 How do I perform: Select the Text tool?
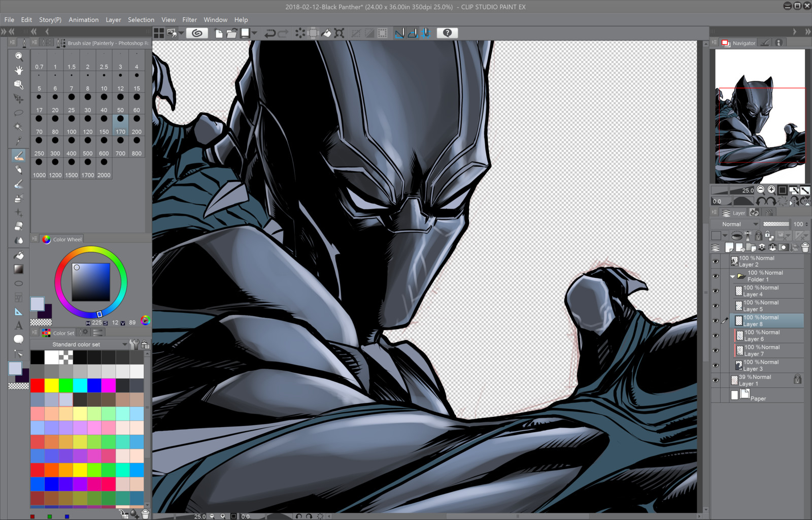click(19, 326)
